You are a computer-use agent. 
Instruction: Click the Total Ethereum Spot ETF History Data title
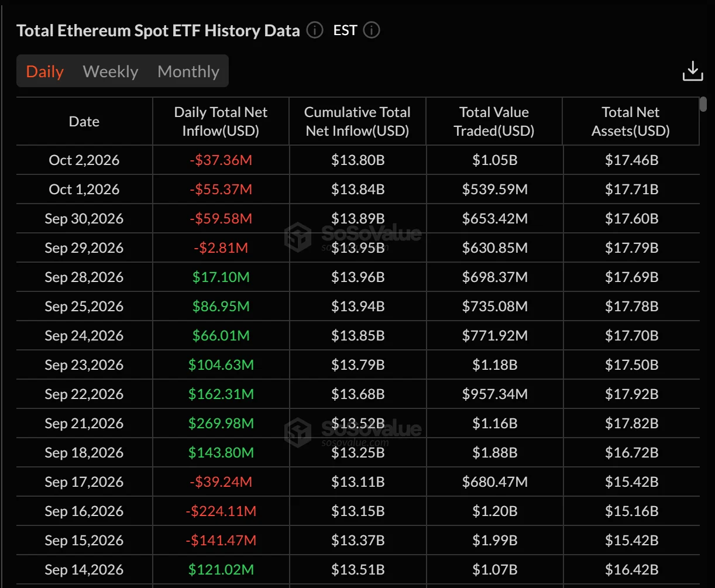[158, 30]
